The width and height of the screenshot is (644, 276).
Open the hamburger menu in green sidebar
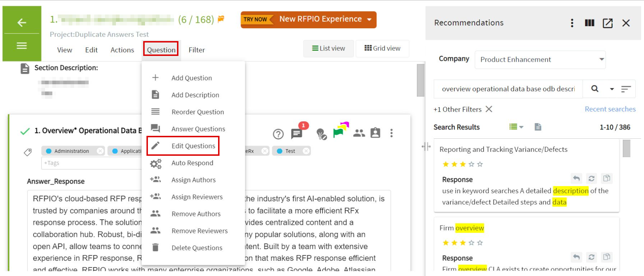[22, 46]
